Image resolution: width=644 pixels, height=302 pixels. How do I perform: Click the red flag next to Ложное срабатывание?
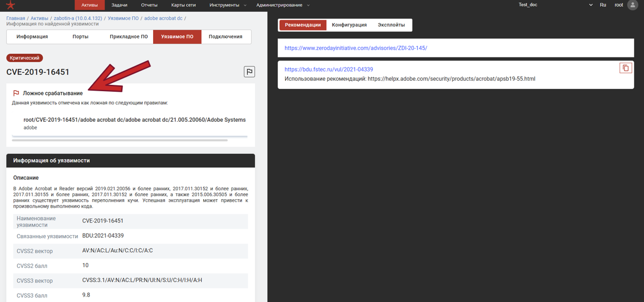[16, 93]
